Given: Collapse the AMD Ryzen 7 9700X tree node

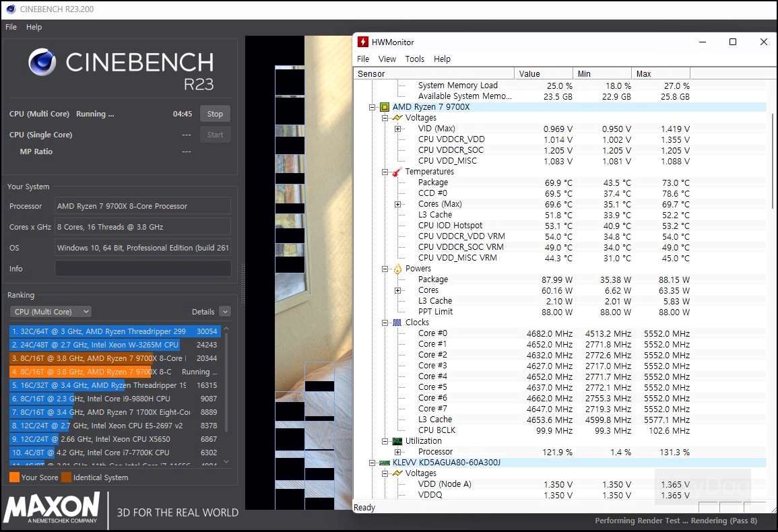Looking at the screenshot, I should 372,107.
